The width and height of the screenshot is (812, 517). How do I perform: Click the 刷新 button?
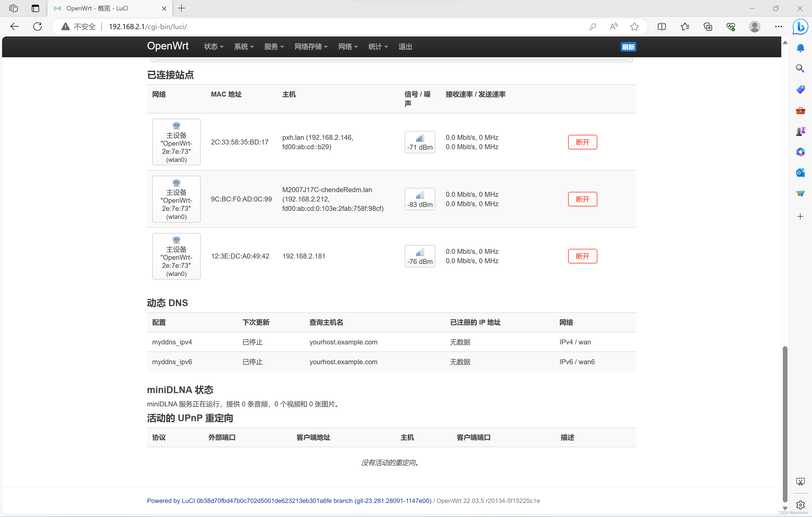point(628,47)
